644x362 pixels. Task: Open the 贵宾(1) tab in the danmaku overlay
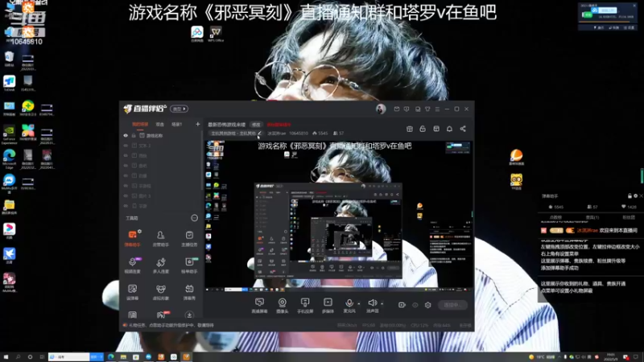592,217
